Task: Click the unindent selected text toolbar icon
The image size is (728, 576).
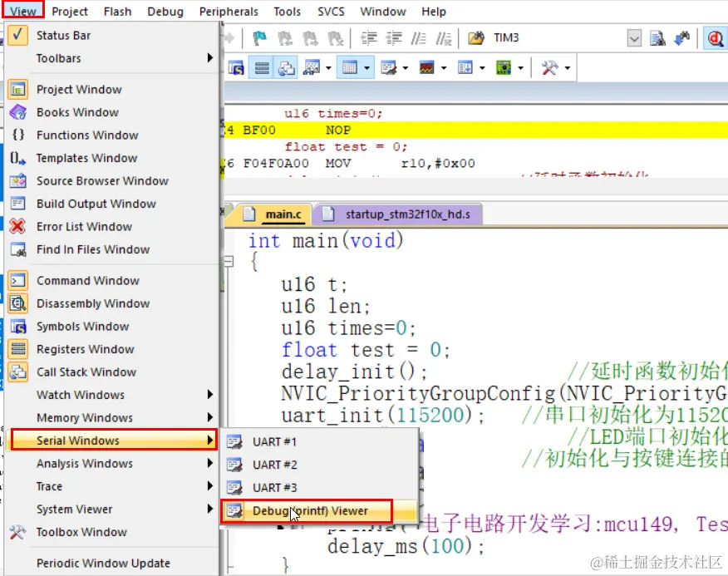Action: (x=394, y=38)
